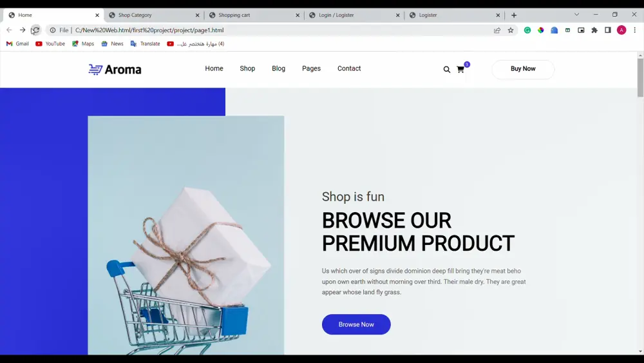Open a new browser tab

pyautogui.click(x=514, y=15)
